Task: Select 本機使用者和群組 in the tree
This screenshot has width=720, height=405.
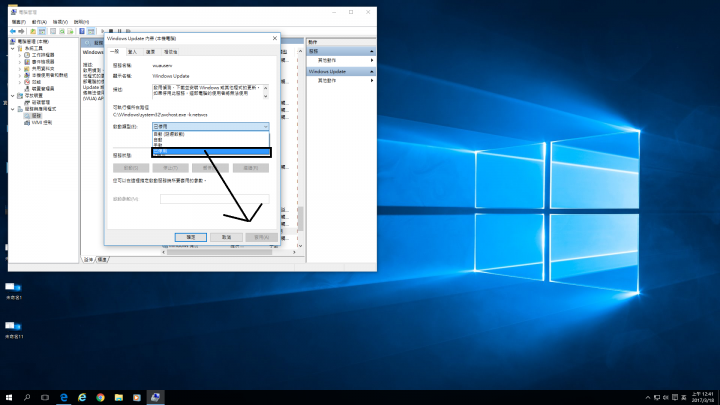Action: point(50,75)
